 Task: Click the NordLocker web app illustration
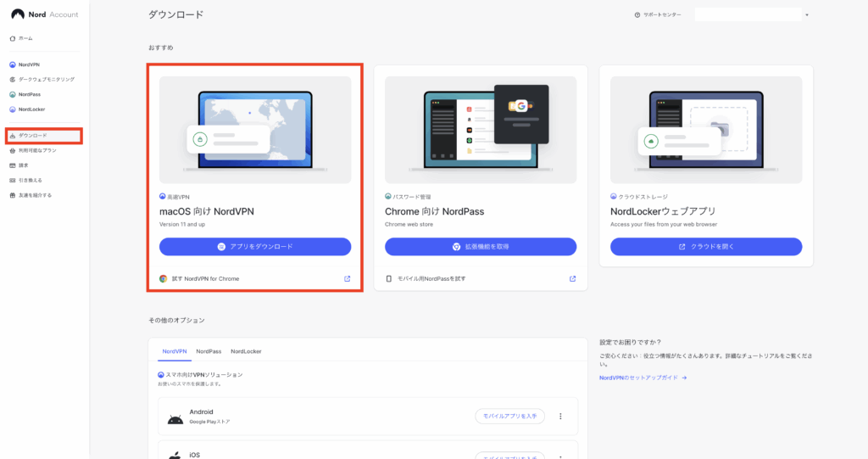pyautogui.click(x=706, y=130)
